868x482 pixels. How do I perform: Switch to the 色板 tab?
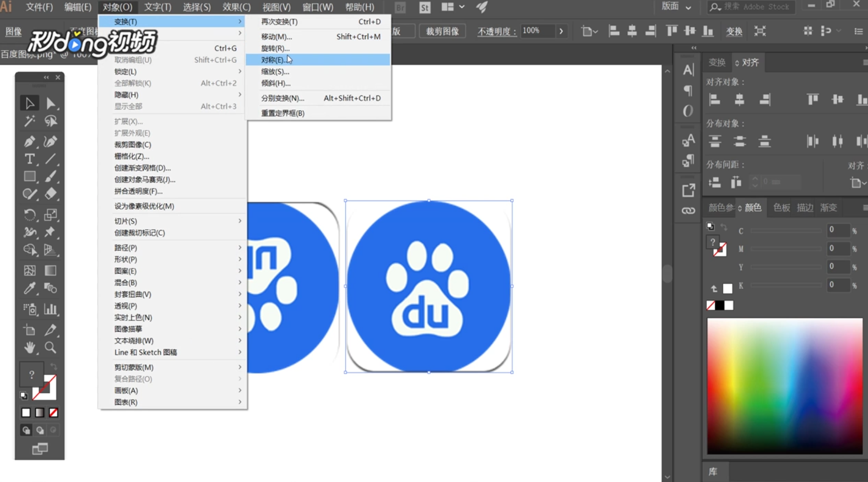coord(782,208)
